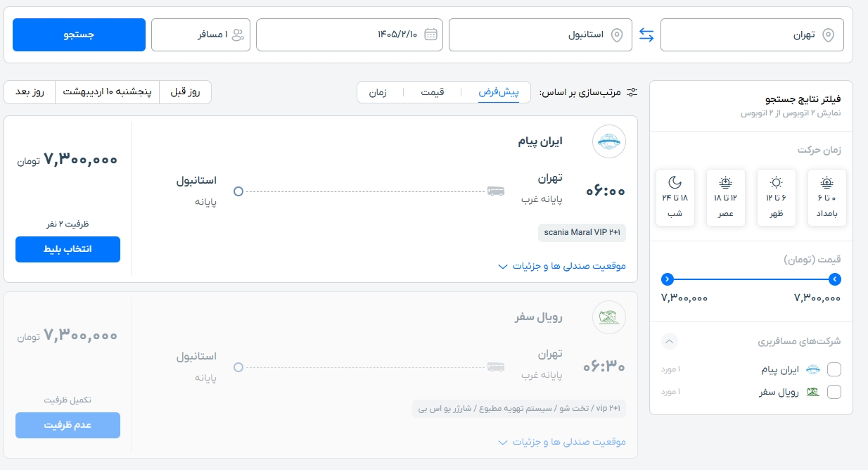Select شب ۱۸ تا ۲۴ departure time filter

coord(675,198)
